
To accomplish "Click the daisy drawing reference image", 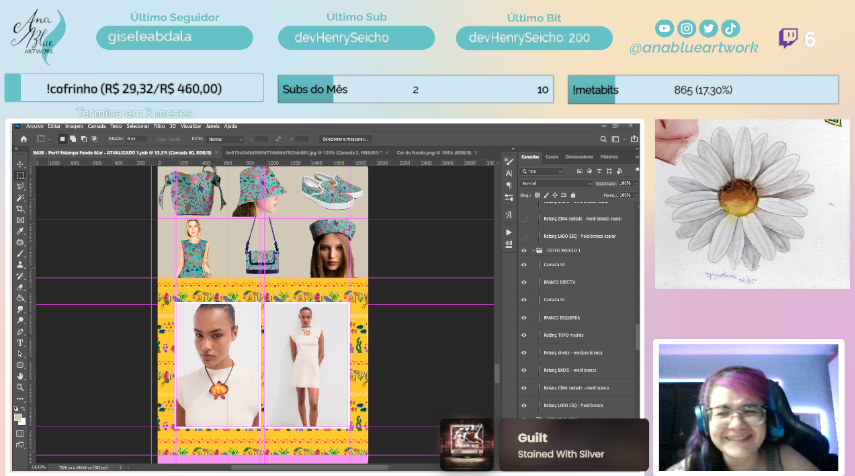I will coord(752,203).
